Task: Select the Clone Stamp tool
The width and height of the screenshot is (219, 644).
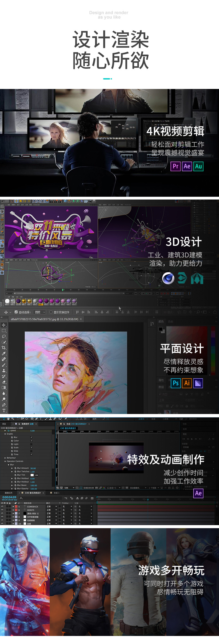Action: (4, 370)
